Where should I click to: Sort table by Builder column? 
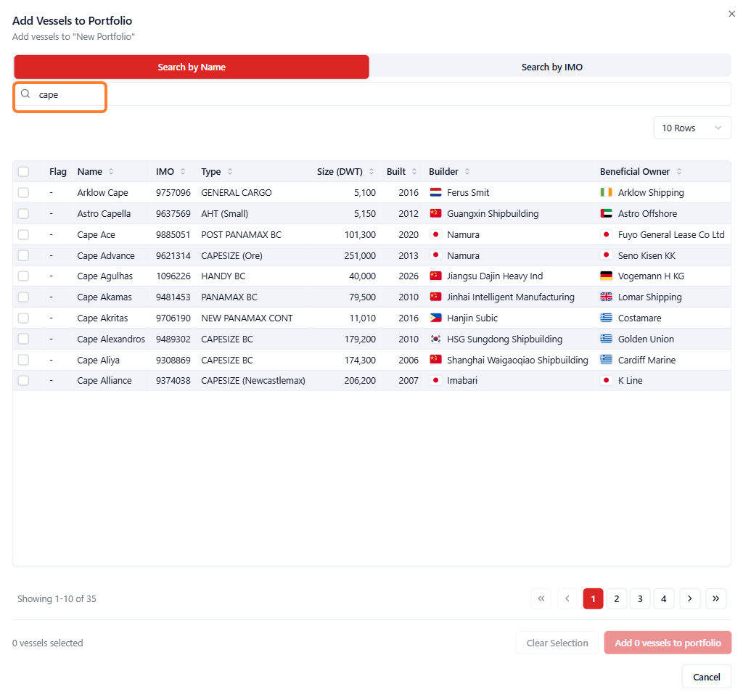[467, 171]
